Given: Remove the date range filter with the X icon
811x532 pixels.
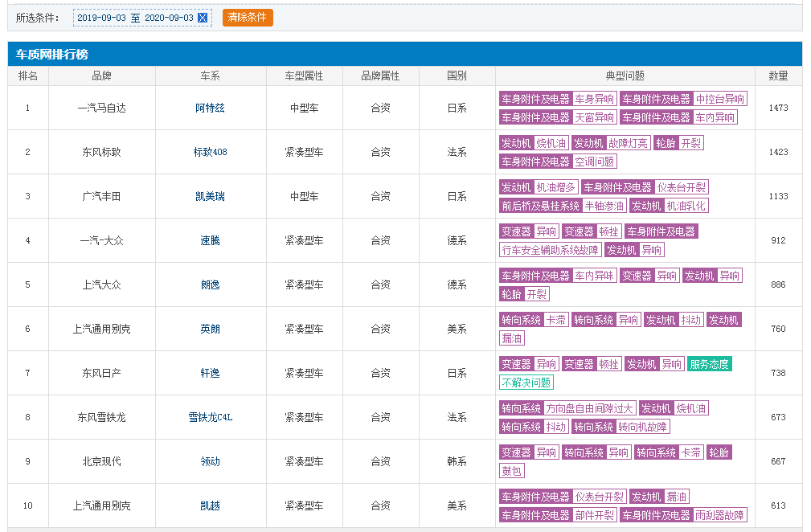Looking at the screenshot, I should [203, 18].
